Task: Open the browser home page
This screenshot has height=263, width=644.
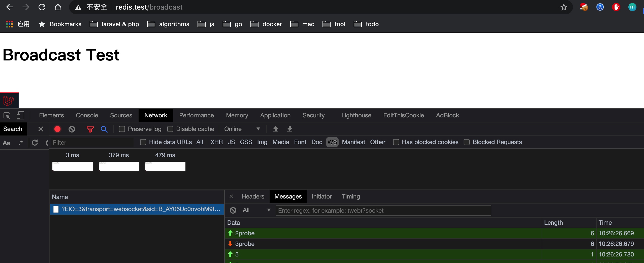Action: point(58,7)
